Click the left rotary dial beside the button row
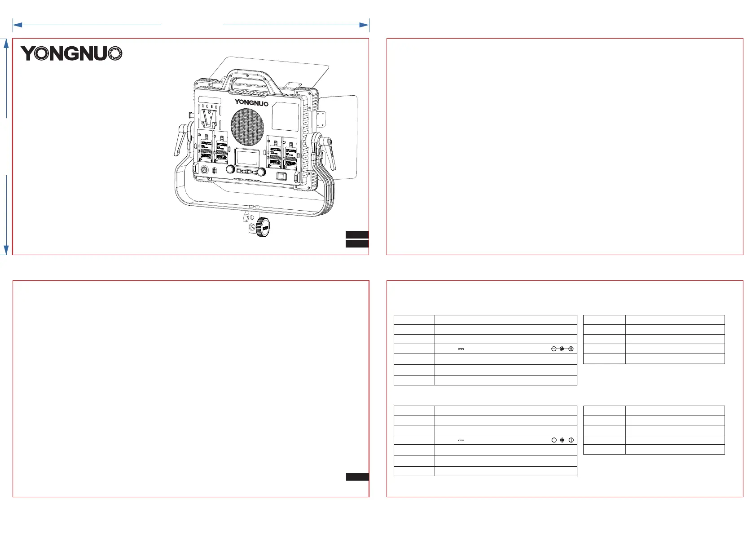 point(230,169)
